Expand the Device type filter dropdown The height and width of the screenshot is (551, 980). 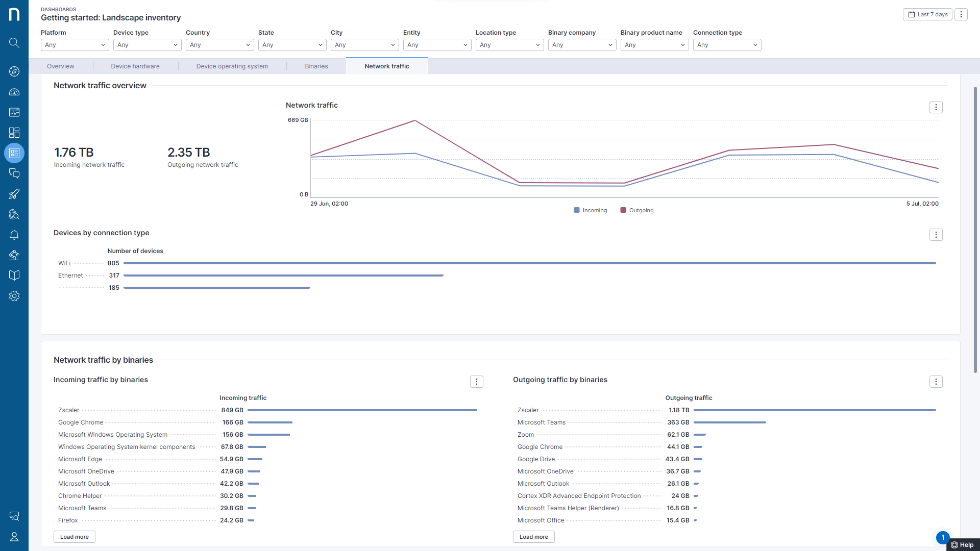point(148,45)
